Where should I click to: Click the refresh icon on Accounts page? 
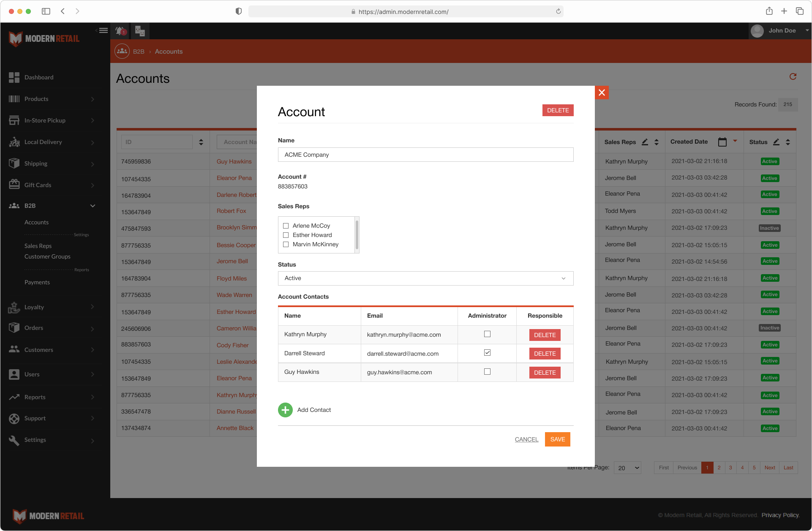click(x=793, y=76)
